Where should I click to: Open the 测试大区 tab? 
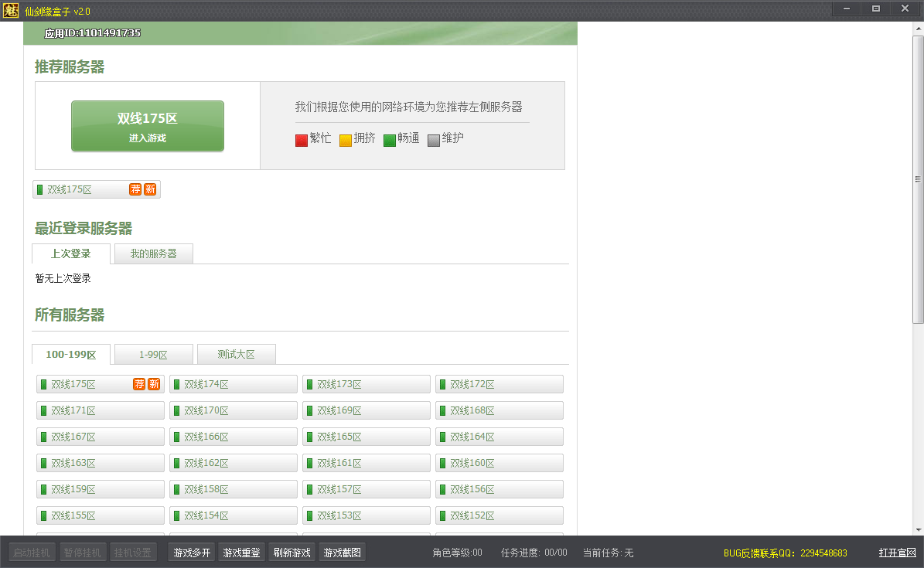click(x=237, y=355)
